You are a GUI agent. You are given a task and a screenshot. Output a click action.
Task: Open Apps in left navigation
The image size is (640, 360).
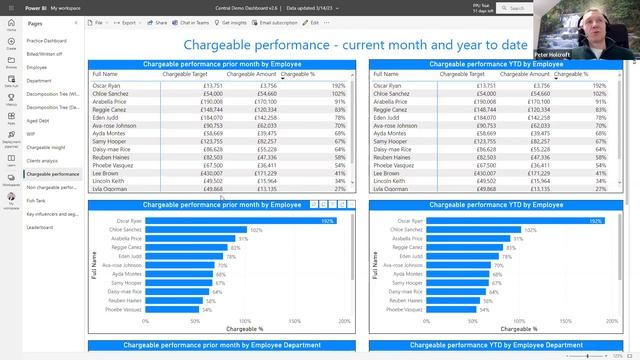pos(11,118)
